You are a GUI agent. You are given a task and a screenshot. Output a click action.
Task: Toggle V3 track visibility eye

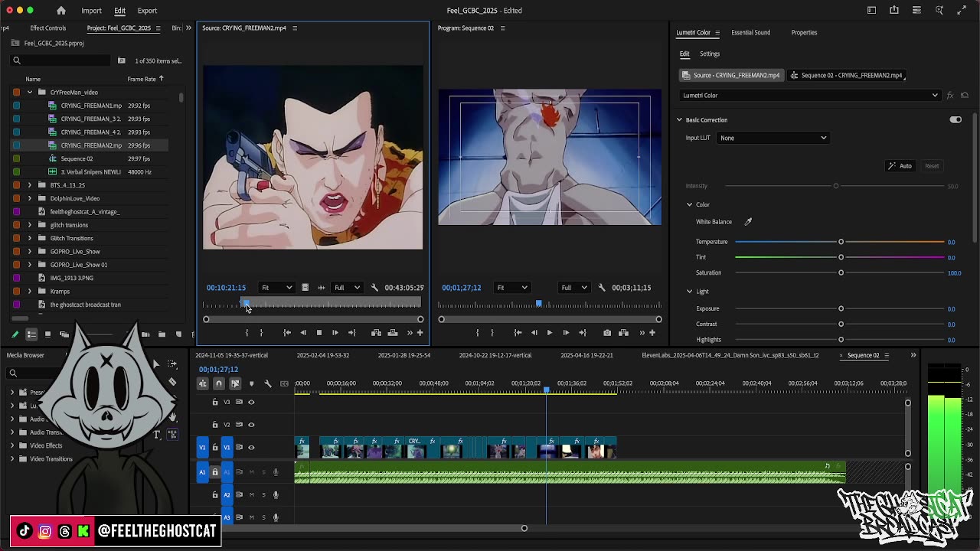pyautogui.click(x=251, y=402)
